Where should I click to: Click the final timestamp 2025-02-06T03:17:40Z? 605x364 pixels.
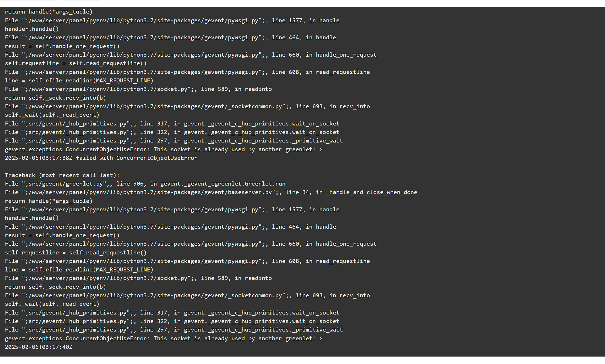tap(39, 347)
